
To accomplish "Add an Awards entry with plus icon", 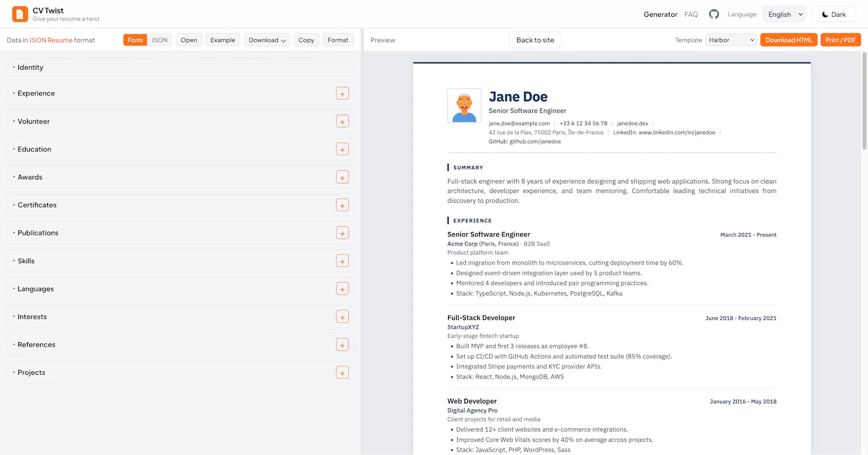I will coord(342,177).
